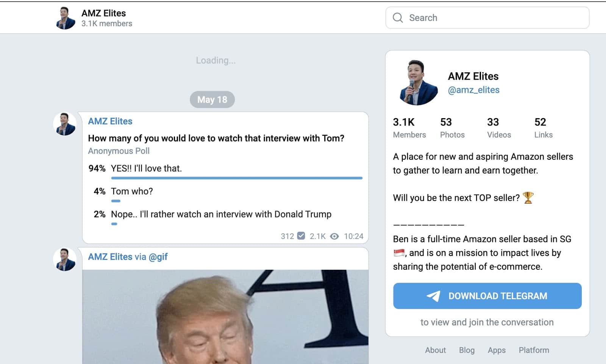Open the @gif bot link
Screen dimensions: 606x364
click(158, 257)
